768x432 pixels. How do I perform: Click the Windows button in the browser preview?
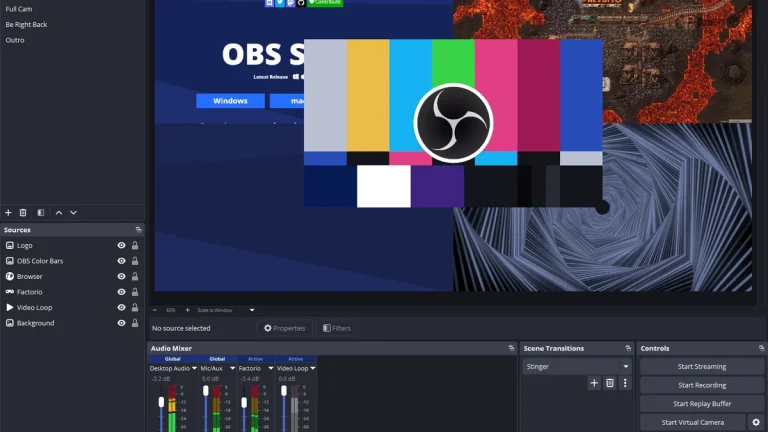pos(230,101)
